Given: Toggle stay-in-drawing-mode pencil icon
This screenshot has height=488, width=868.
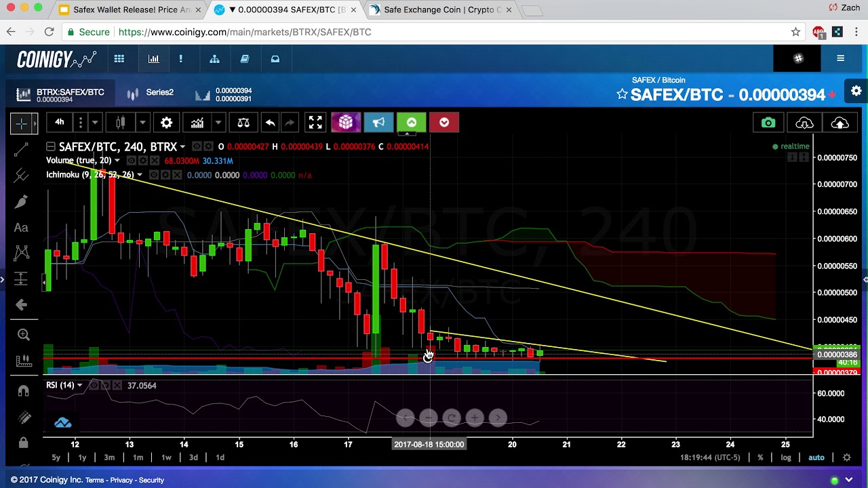Looking at the screenshot, I should click(23, 418).
